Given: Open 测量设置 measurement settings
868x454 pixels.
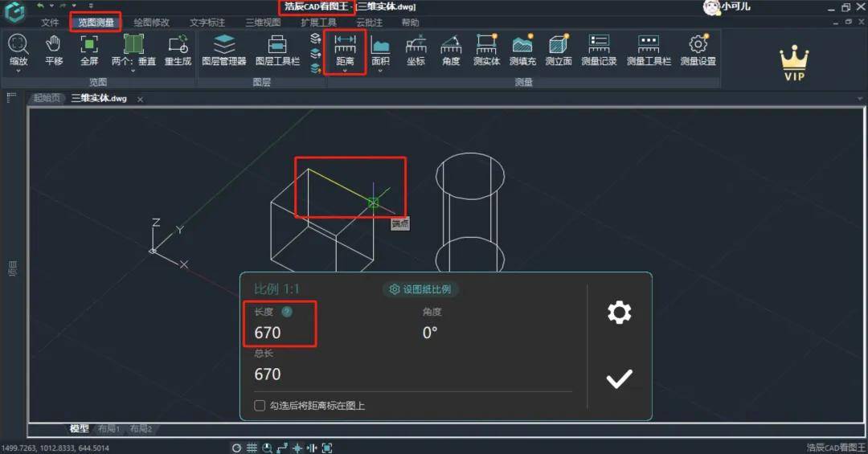Looking at the screenshot, I should coord(698,50).
